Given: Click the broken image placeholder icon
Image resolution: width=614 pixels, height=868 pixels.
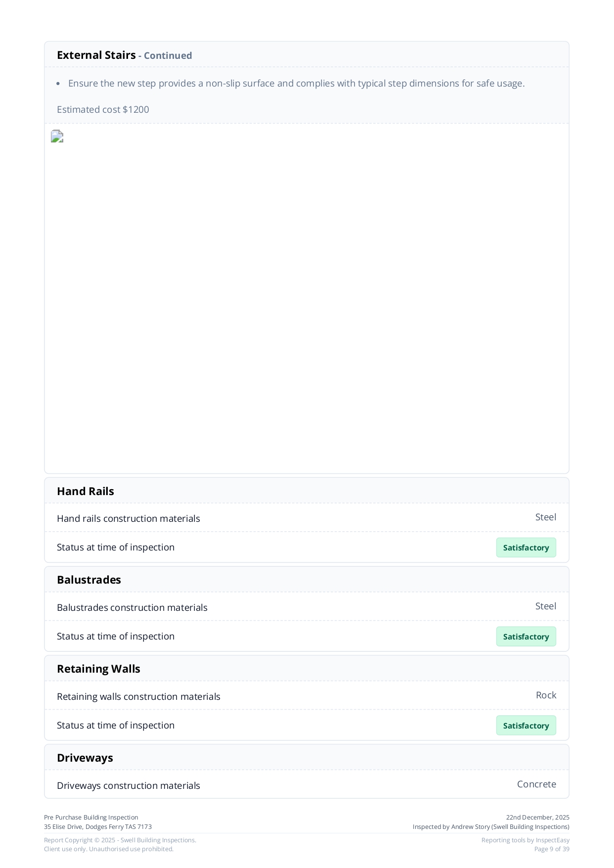Looking at the screenshot, I should (x=57, y=137).
